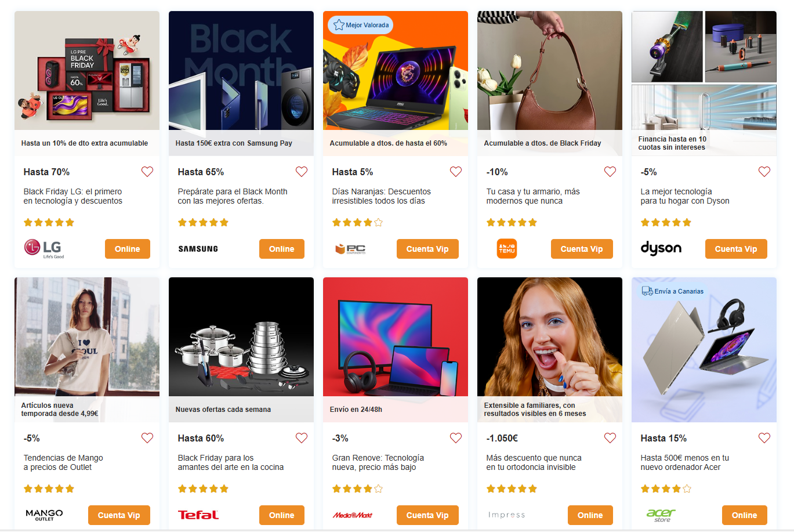
Task: Click the MediaMarkt logo
Action: [352, 515]
